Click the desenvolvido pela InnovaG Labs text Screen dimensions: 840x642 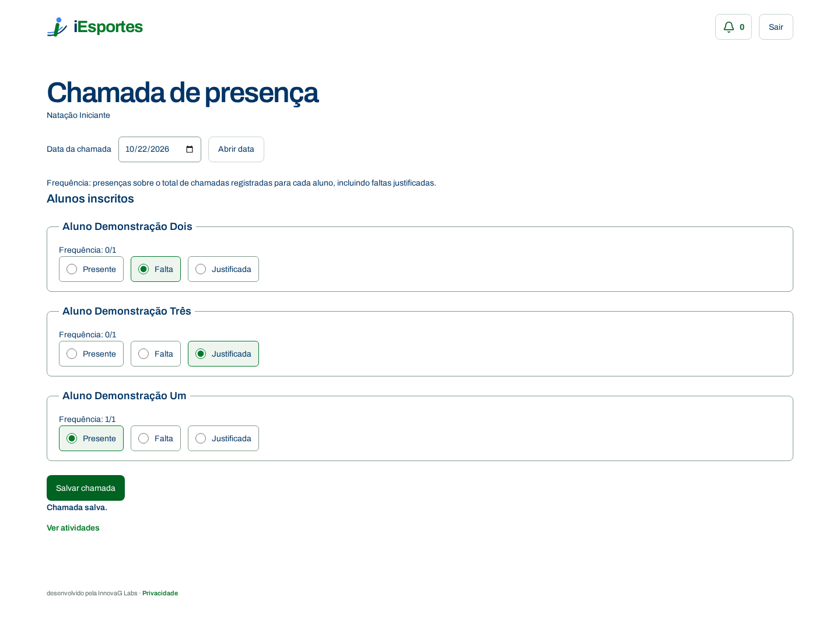tap(92, 593)
